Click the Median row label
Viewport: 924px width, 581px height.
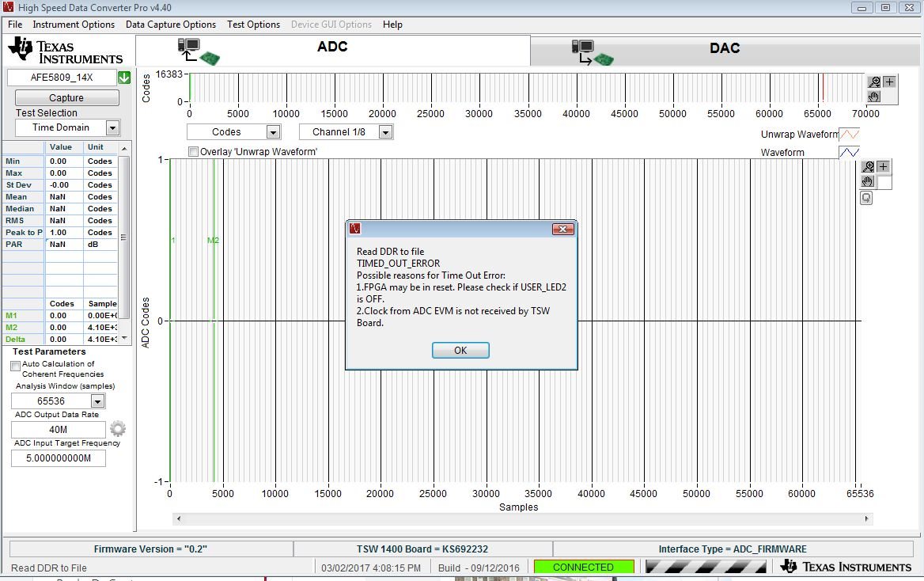click(20, 209)
